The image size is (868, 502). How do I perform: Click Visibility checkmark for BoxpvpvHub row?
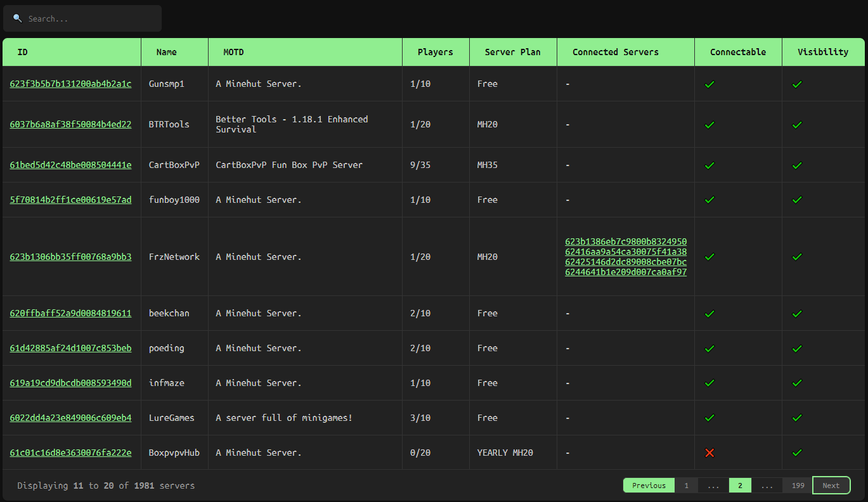point(797,453)
